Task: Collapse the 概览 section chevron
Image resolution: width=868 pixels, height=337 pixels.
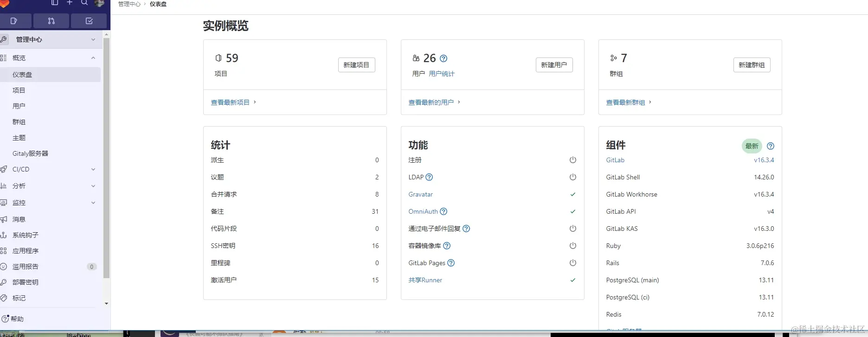Action: point(93,58)
